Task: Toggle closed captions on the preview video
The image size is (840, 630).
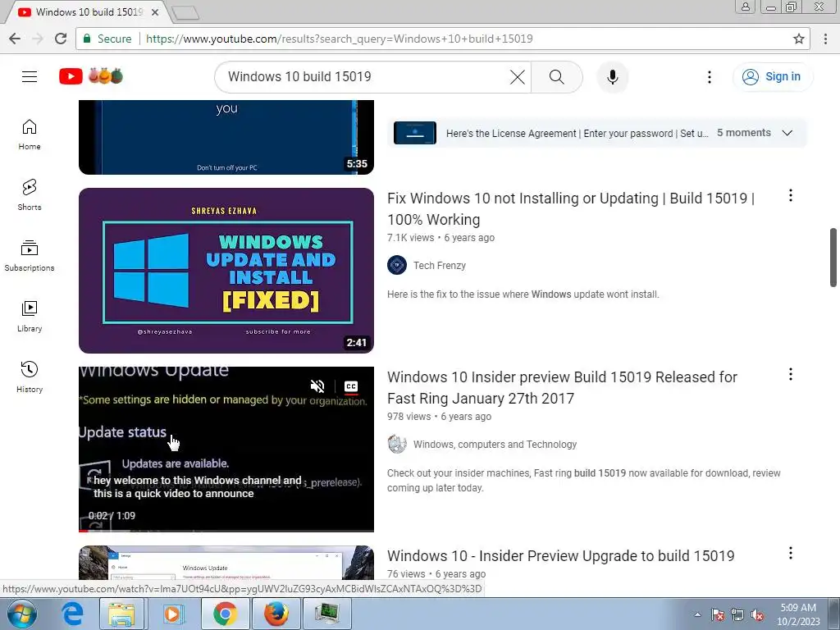Action: (351, 386)
